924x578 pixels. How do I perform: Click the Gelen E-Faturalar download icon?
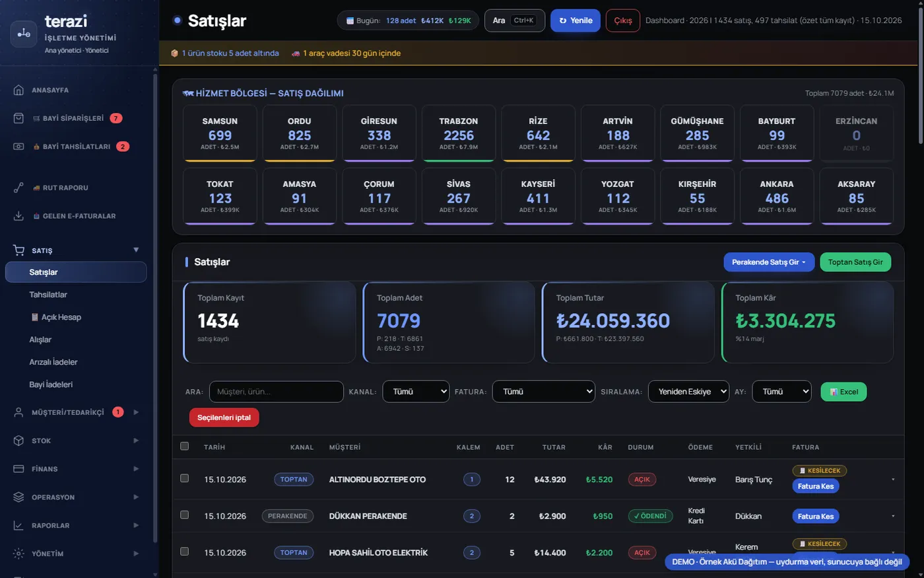tap(18, 216)
